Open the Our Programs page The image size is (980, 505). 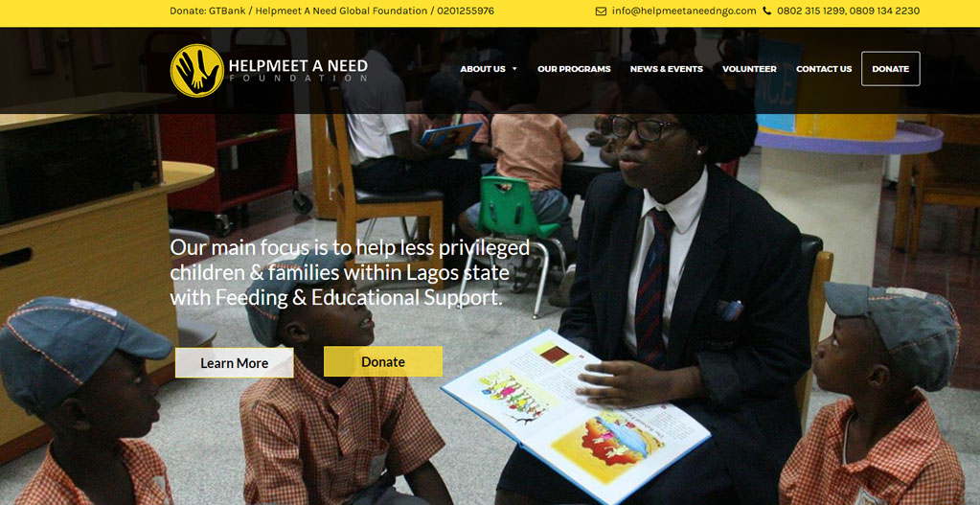(574, 69)
